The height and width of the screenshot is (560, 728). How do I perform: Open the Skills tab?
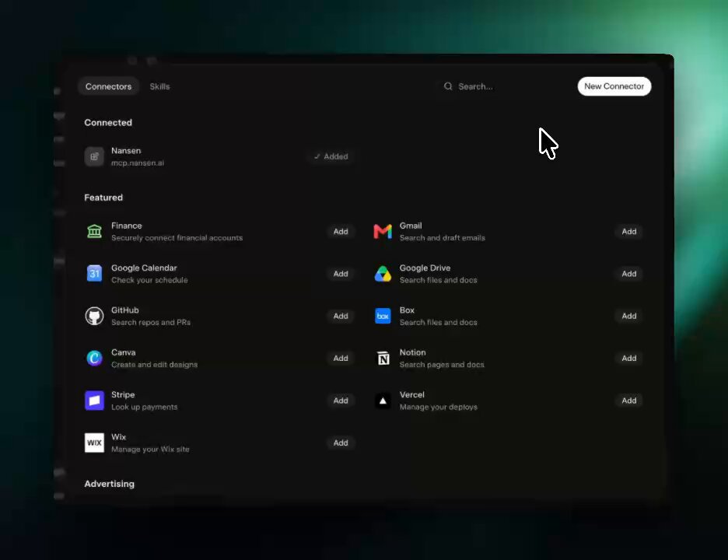[x=159, y=86]
